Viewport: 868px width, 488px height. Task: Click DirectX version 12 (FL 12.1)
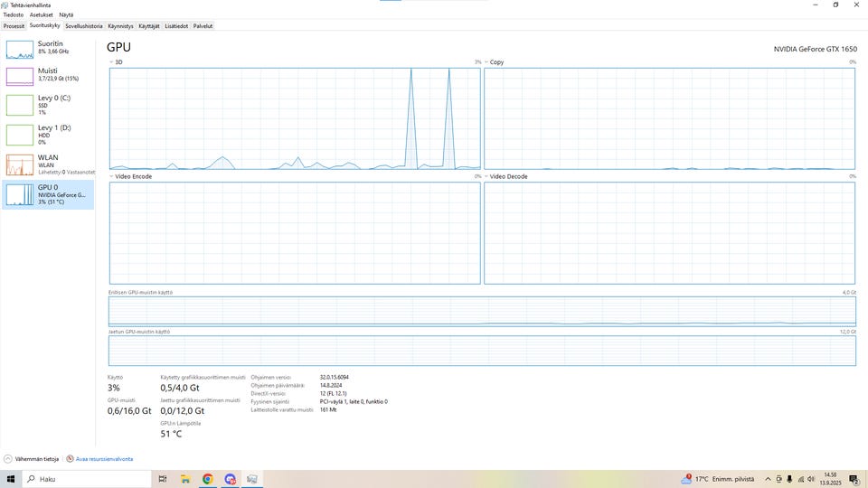coord(334,393)
